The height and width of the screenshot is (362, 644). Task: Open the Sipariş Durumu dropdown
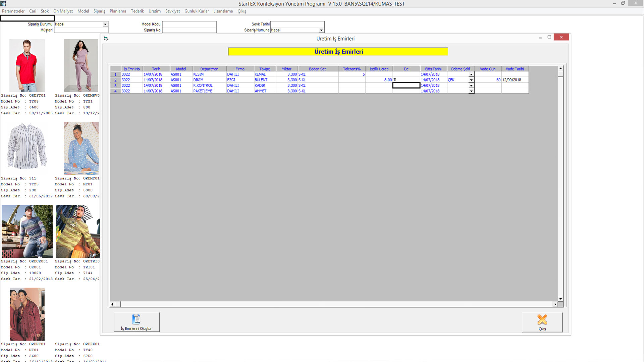[x=105, y=24]
